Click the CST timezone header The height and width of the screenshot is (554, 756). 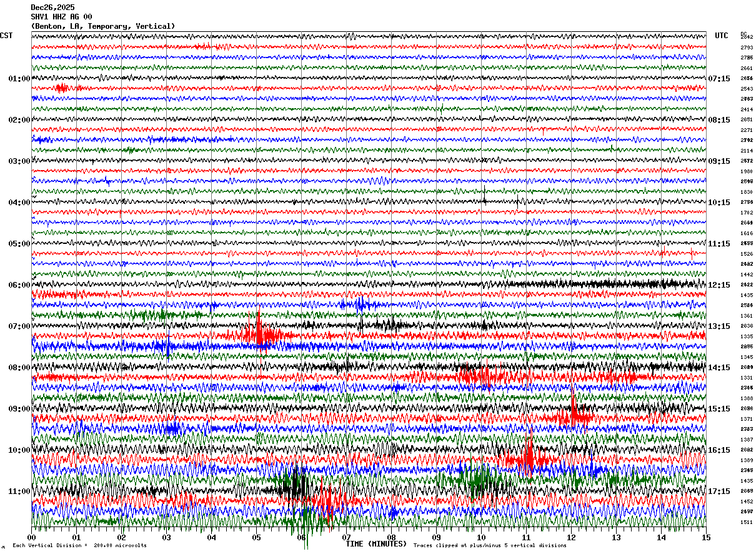[x=6, y=36]
